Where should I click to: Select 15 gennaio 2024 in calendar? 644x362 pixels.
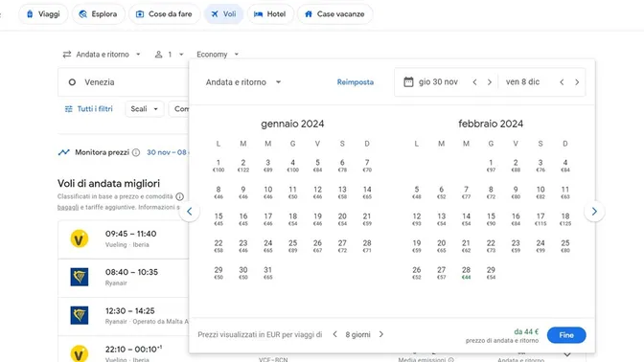coord(218,219)
